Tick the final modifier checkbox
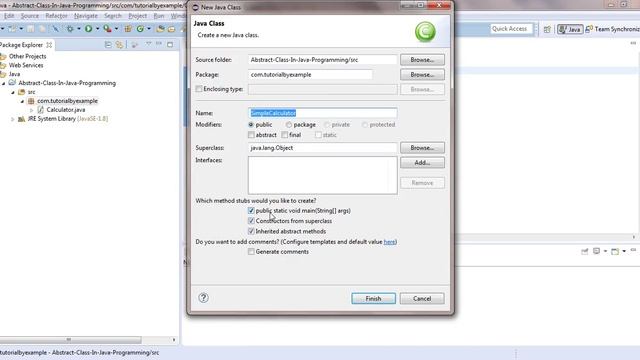 (x=284, y=135)
